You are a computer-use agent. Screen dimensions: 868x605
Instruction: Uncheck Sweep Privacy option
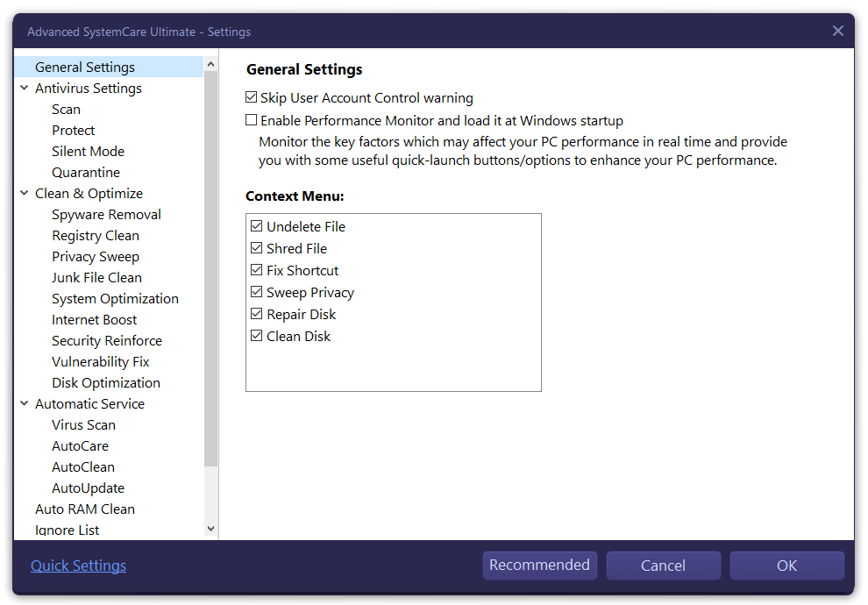[256, 292]
